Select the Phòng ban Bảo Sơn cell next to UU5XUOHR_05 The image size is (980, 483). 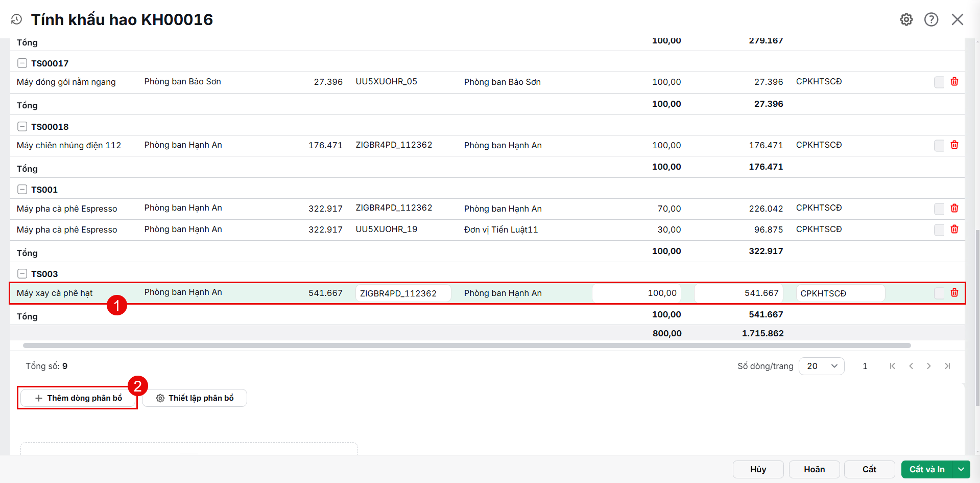(503, 82)
